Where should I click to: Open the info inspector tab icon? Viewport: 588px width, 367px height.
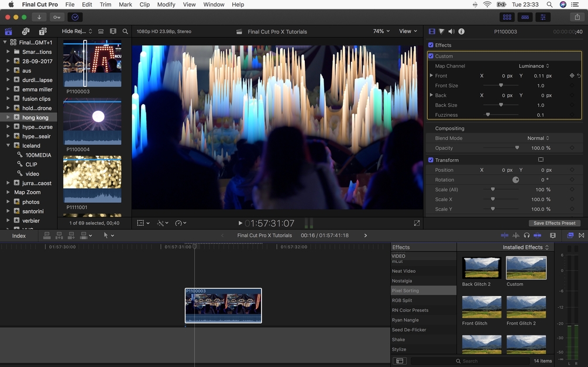(x=461, y=32)
